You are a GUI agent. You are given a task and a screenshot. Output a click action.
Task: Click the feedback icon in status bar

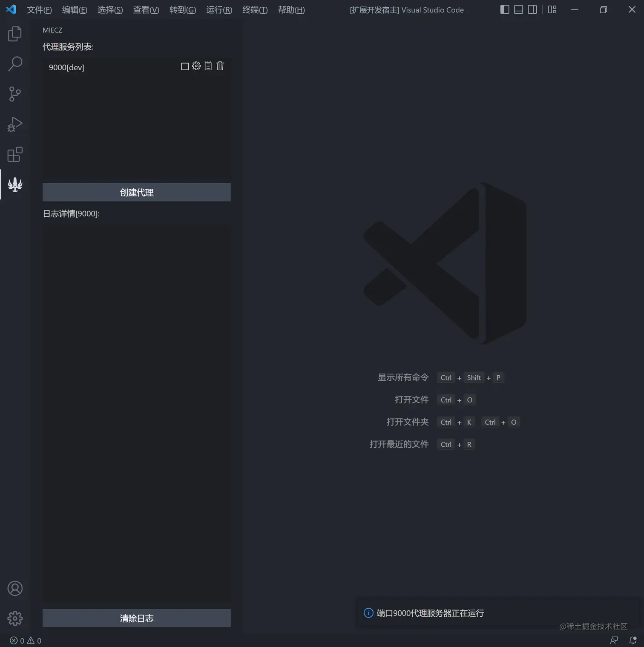coord(614,641)
